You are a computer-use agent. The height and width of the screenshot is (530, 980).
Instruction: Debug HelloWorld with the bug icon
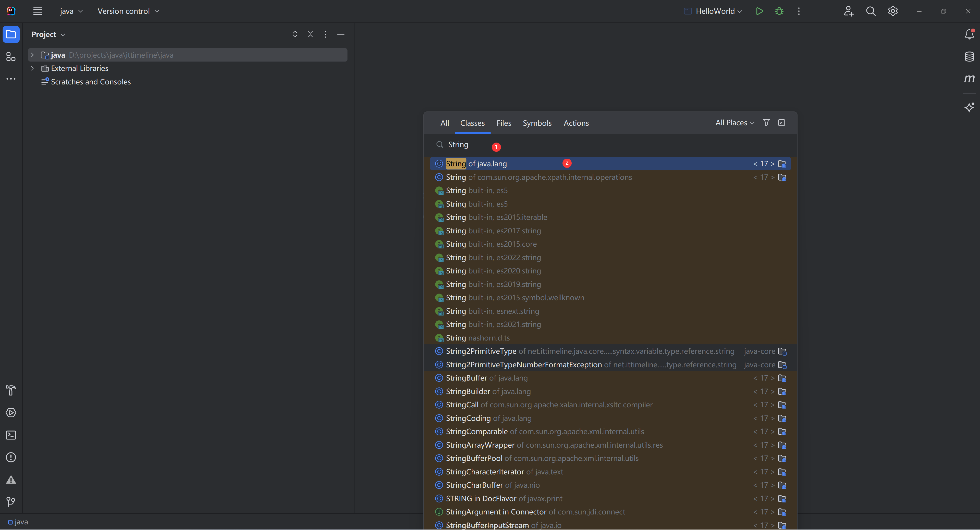pos(779,11)
